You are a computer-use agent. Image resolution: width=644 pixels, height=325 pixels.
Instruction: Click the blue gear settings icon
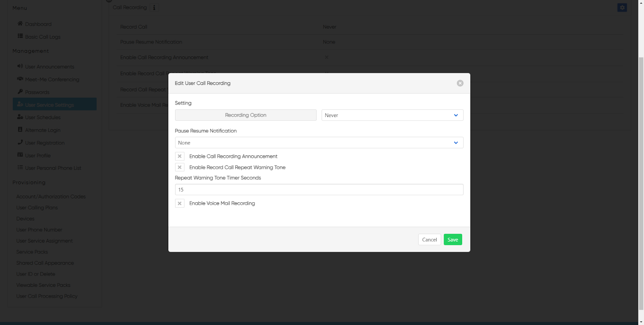(x=622, y=8)
